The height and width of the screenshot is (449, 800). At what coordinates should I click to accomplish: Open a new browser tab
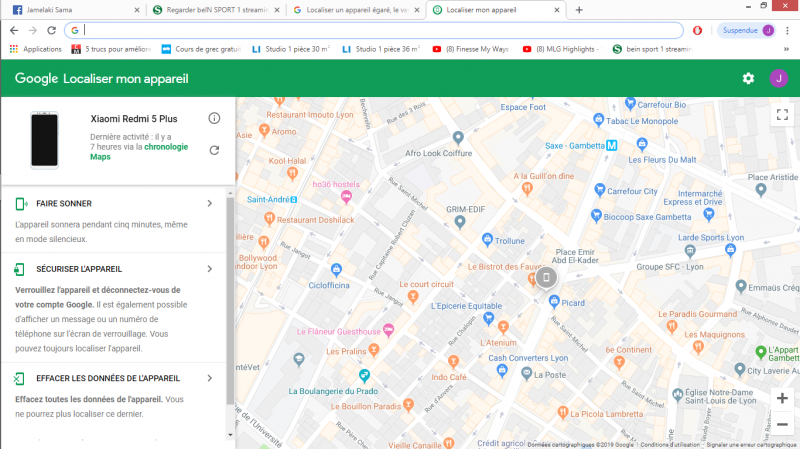pos(579,10)
